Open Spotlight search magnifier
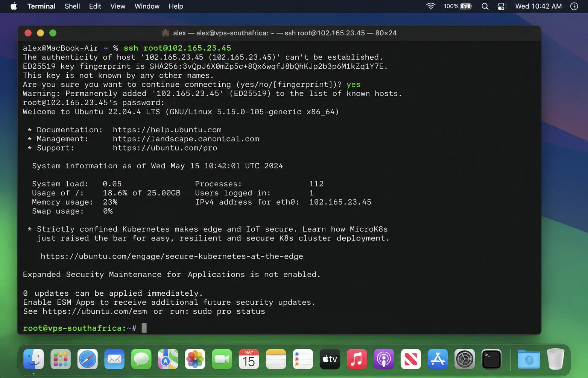 485,6
